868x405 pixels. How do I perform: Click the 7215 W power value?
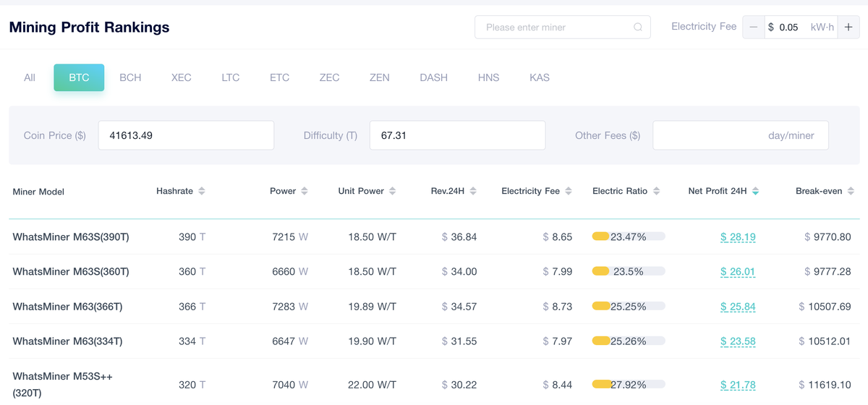click(290, 237)
